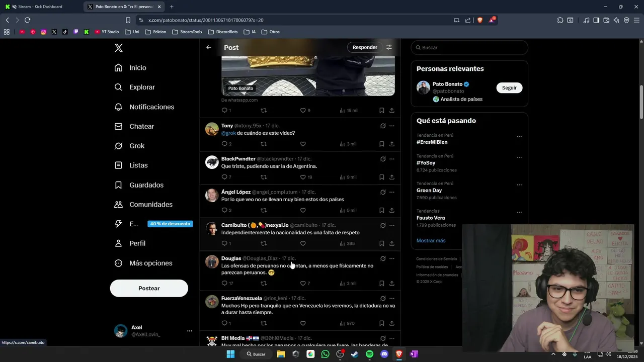
Task: Click the Buscar search field
Action: [x=469, y=47]
